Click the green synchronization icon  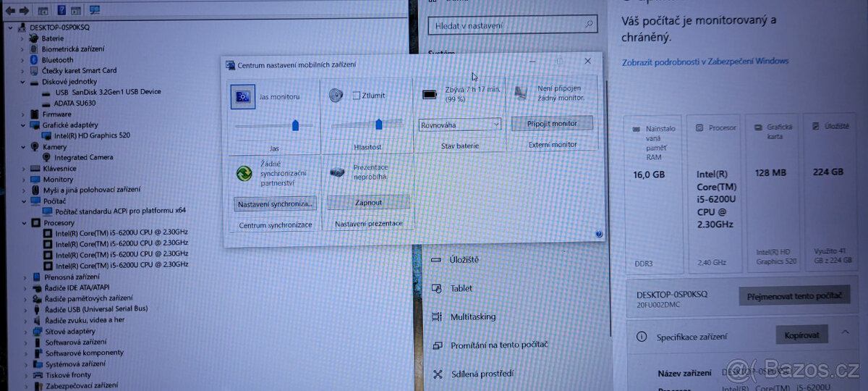[244, 173]
